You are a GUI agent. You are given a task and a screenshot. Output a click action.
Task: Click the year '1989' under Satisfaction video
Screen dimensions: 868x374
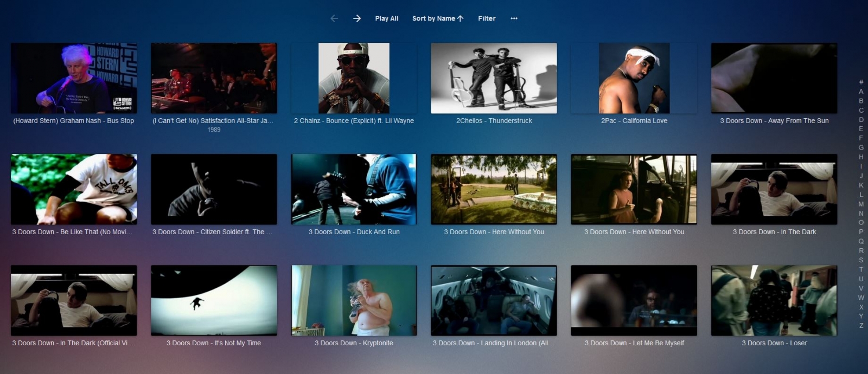pyautogui.click(x=214, y=130)
